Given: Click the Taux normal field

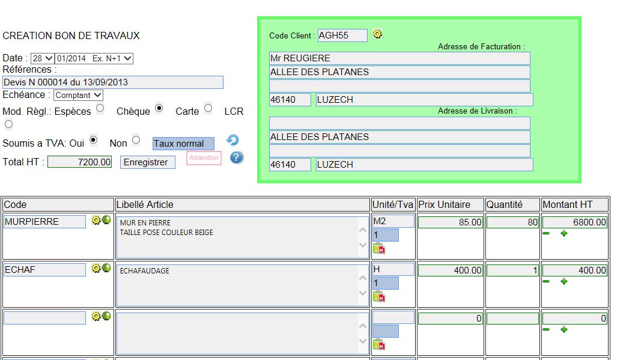Looking at the screenshot, I should 183,144.
